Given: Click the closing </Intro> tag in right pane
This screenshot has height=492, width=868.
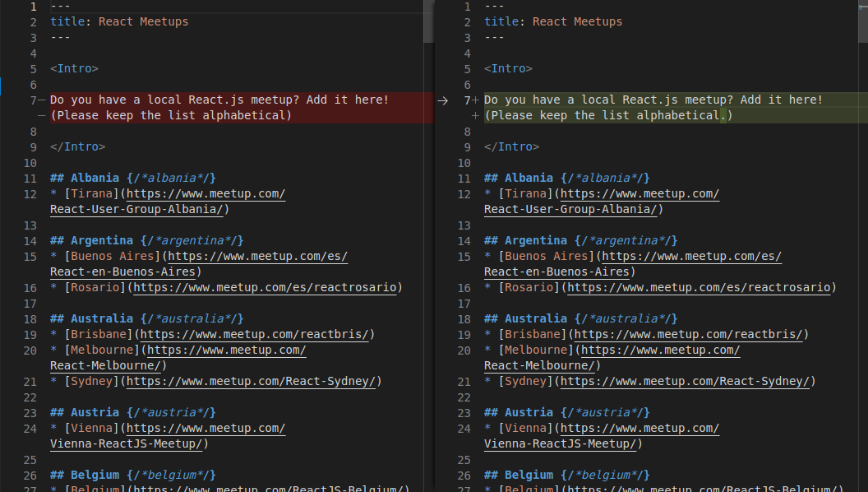Looking at the screenshot, I should pyautogui.click(x=512, y=146).
